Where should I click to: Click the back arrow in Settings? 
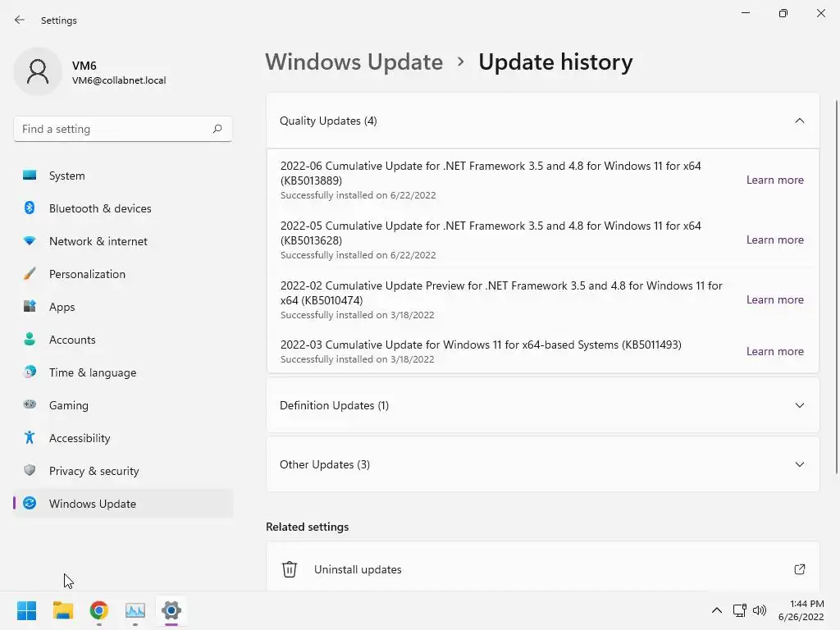click(x=20, y=20)
